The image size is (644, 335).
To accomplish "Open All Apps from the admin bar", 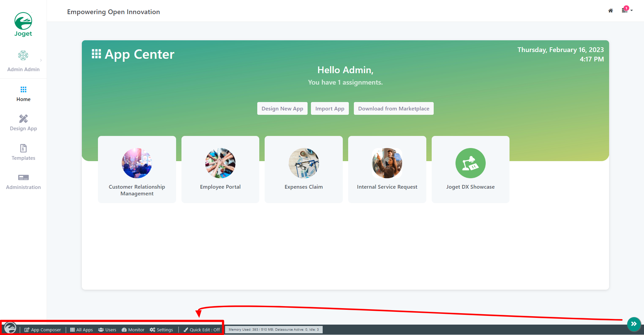I will tap(82, 330).
